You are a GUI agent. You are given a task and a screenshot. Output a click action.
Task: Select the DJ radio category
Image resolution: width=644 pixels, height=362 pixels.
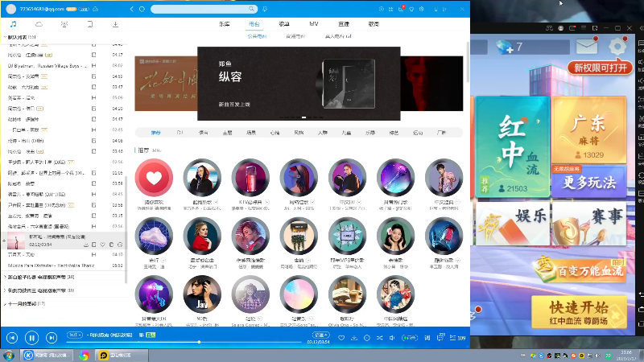pos(180,133)
